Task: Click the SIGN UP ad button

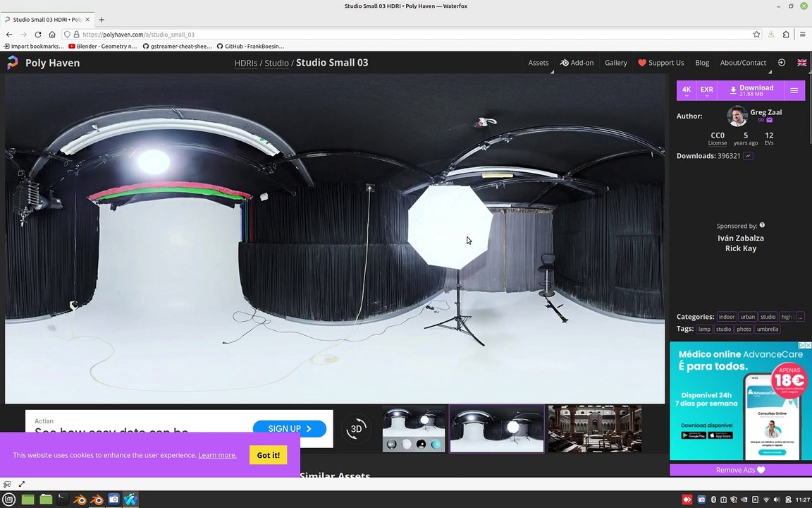Action: 290,429
